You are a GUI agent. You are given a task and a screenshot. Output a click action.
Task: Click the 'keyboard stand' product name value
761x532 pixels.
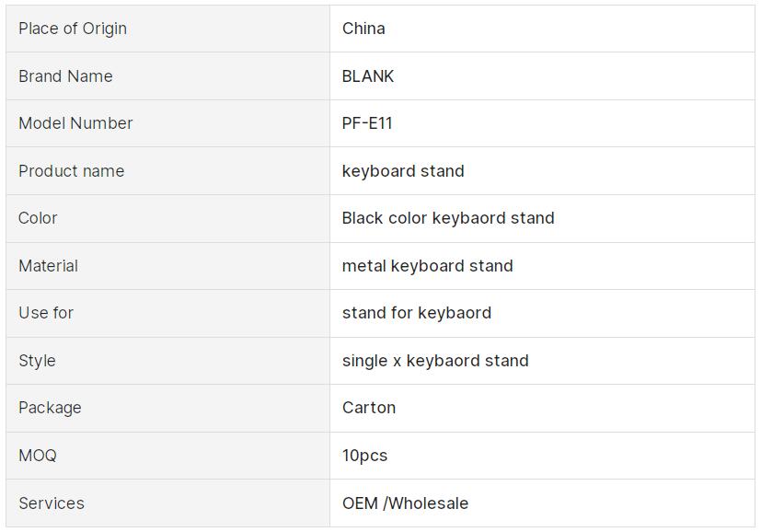coord(403,171)
